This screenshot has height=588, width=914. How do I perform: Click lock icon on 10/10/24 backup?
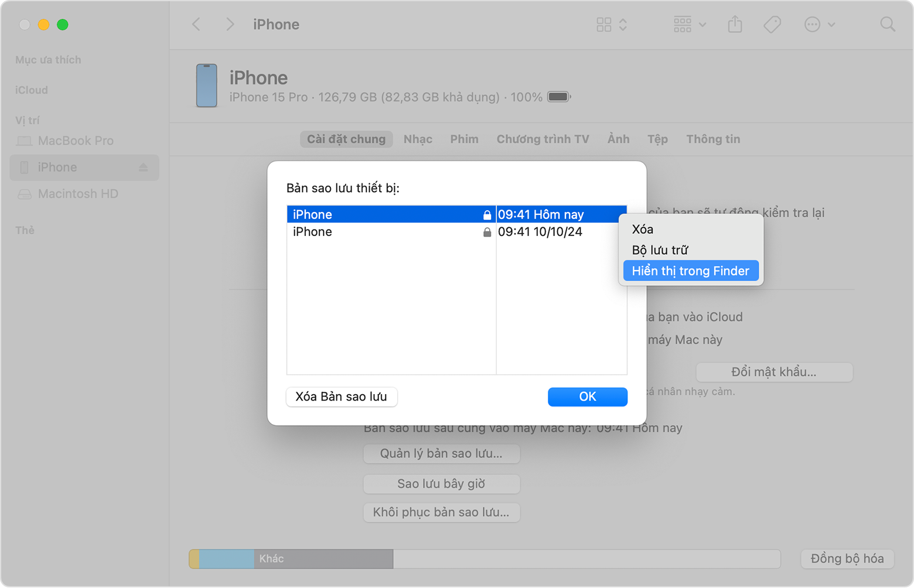tap(487, 232)
